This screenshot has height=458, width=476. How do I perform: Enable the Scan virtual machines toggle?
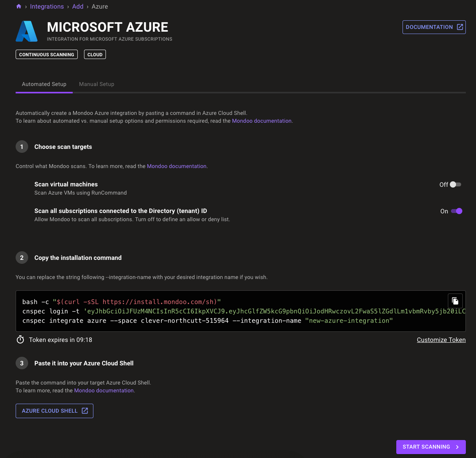455,184
